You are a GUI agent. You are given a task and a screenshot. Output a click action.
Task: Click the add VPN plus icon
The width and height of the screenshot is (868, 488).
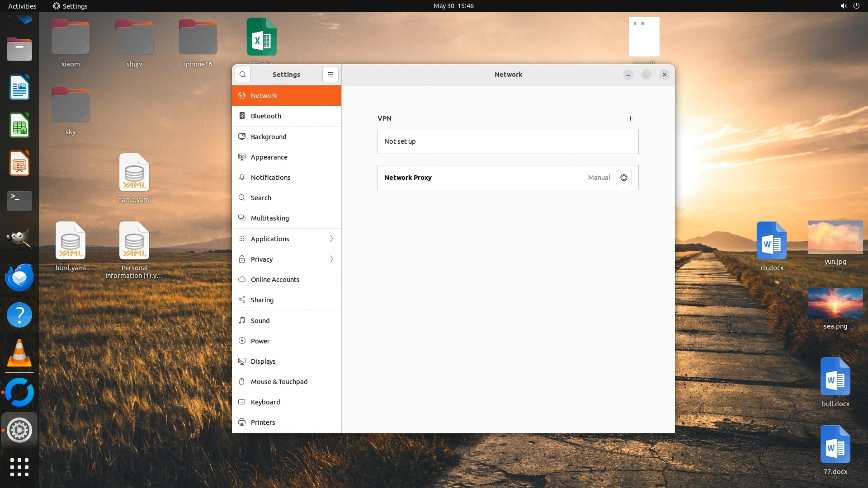(630, 118)
